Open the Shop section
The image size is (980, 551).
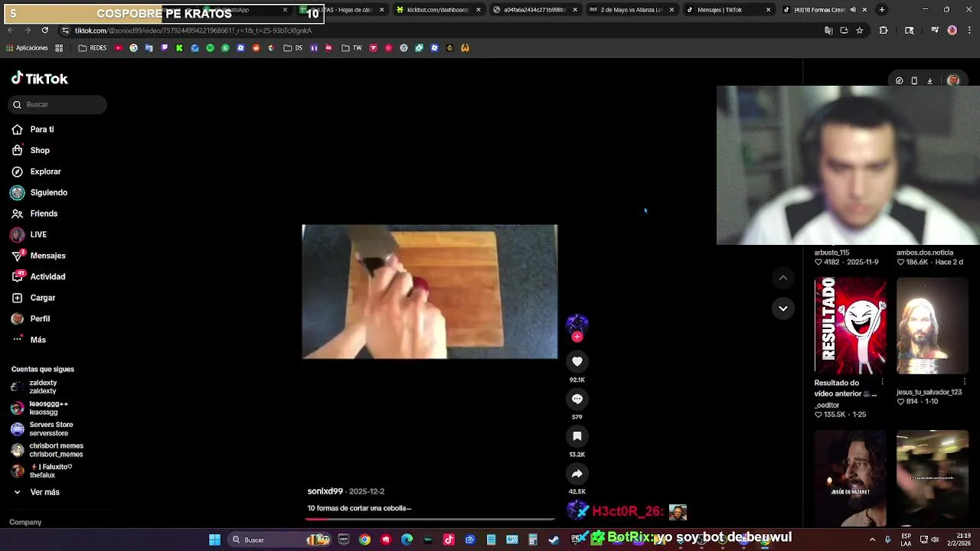[31, 151]
